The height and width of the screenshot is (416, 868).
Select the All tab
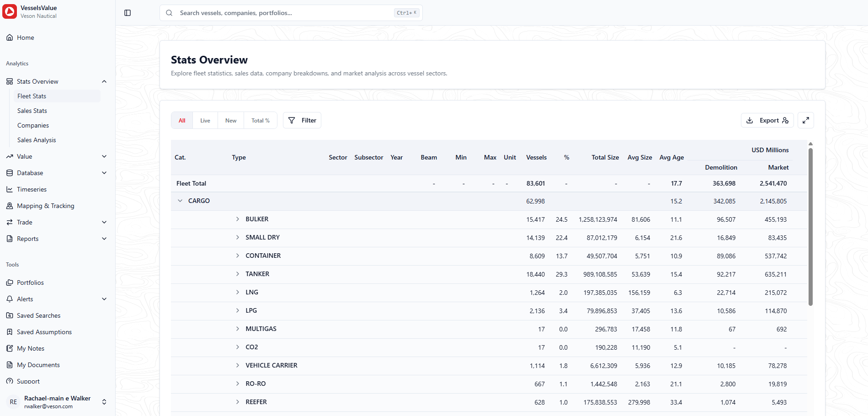182,121
